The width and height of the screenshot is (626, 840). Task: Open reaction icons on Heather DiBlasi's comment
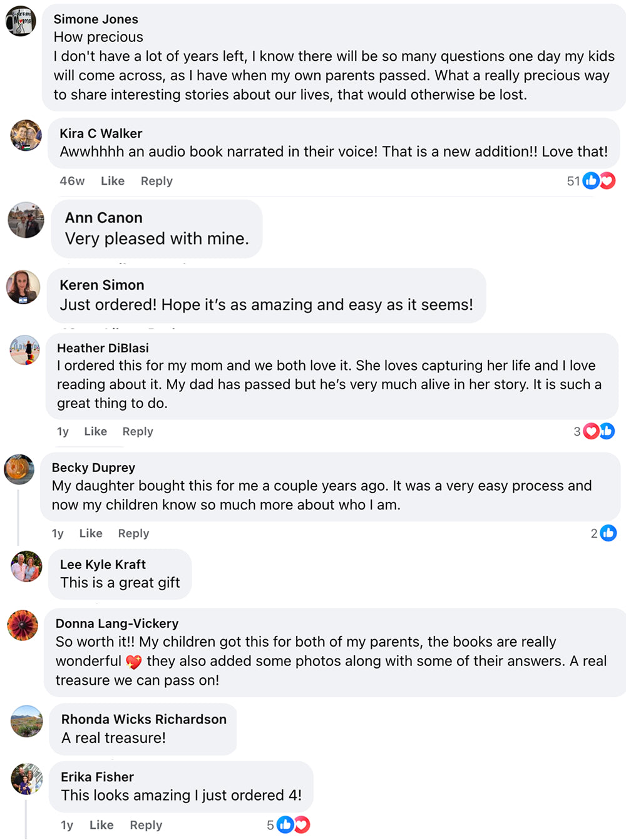598,431
